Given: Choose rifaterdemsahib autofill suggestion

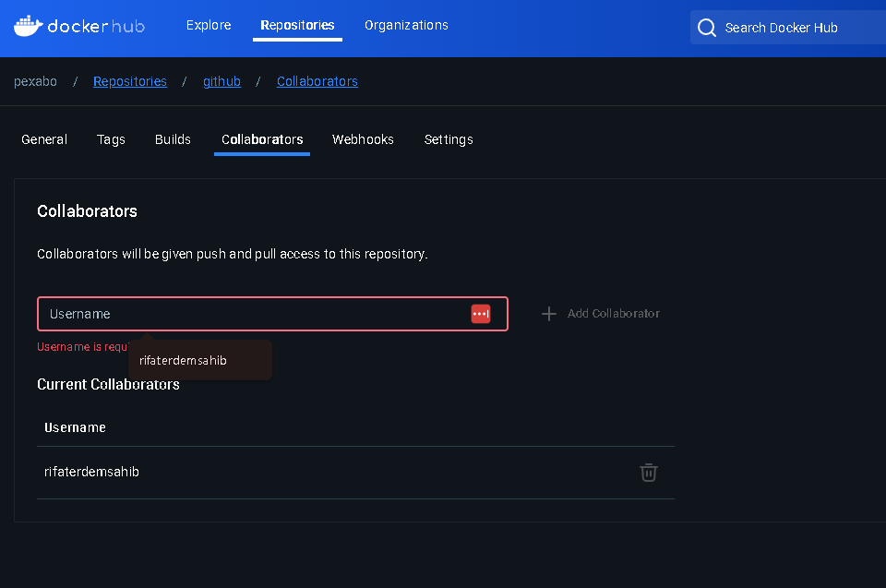Looking at the screenshot, I should point(200,360).
